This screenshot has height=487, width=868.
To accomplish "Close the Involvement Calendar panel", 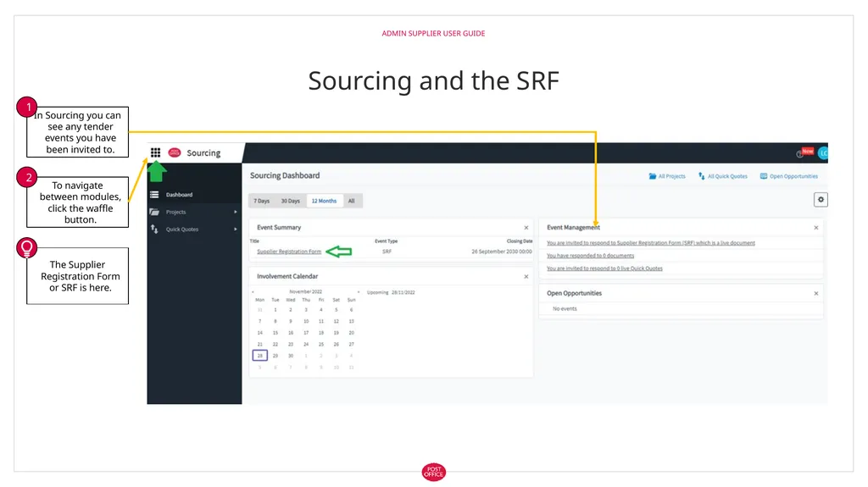I will pyautogui.click(x=526, y=276).
